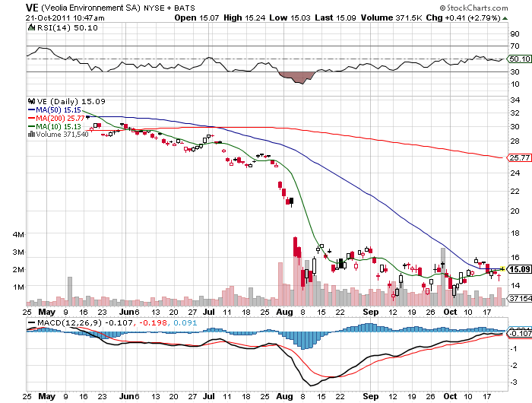Click the 21-Oct-2011 10:47 am timestamp

(x=65, y=18)
